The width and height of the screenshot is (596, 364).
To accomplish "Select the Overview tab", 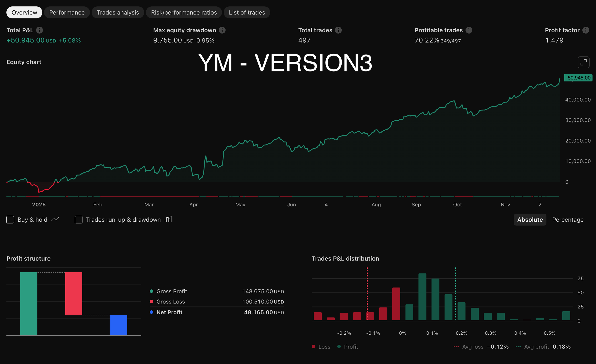I will point(24,12).
